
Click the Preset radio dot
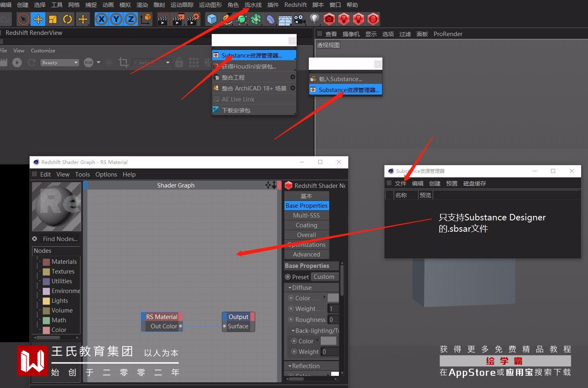tap(288, 277)
